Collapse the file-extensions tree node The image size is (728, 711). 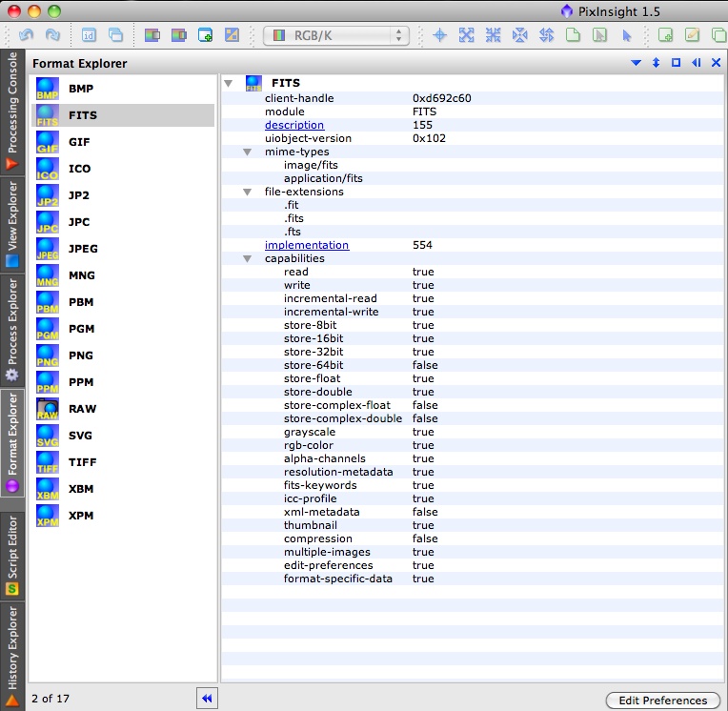click(248, 192)
